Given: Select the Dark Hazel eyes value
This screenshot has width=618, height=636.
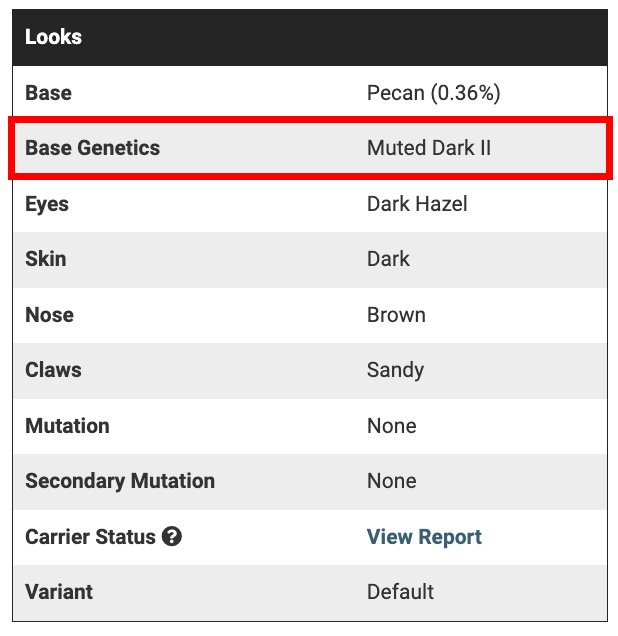Looking at the screenshot, I should 417,204.
